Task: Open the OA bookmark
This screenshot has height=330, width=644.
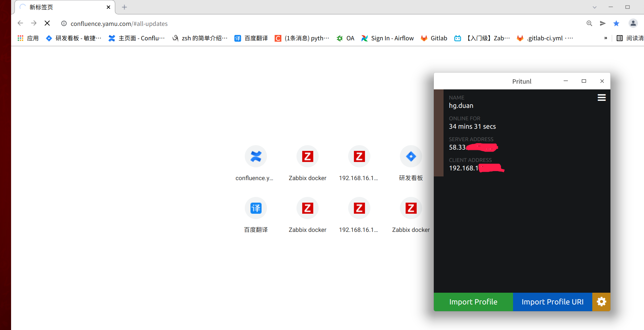Action: [x=346, y=38]
